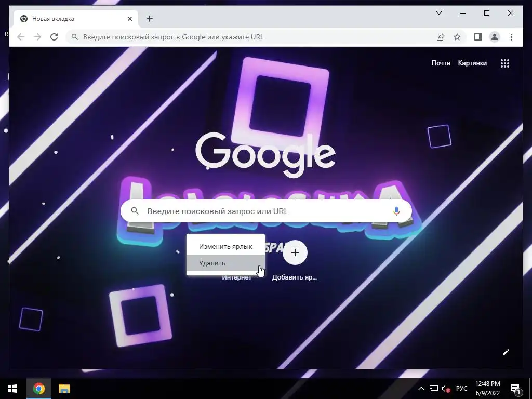Open the Google apps grid

pyautogui.click(x=505, y=63)
